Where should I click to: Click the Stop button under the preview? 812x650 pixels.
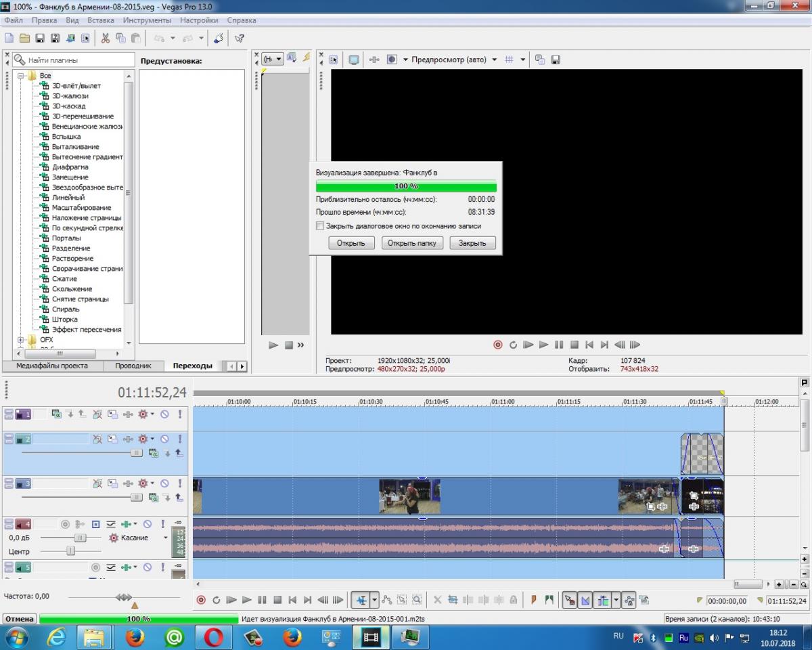(574, 345)
